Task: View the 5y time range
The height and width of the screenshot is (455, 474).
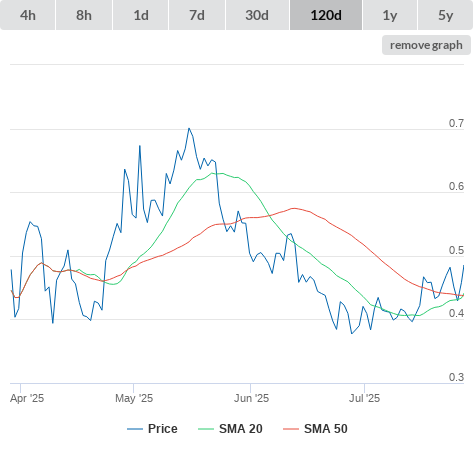Action: (x=445, y=15)
